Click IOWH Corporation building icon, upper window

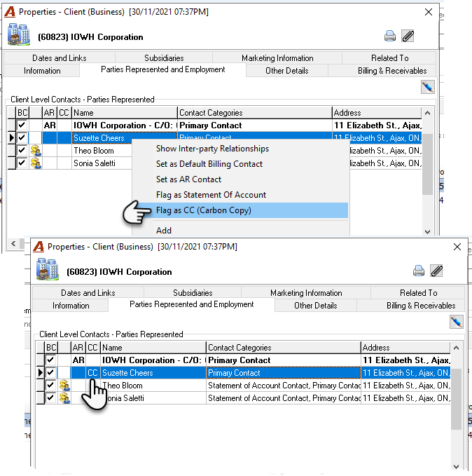pos(18,34)
